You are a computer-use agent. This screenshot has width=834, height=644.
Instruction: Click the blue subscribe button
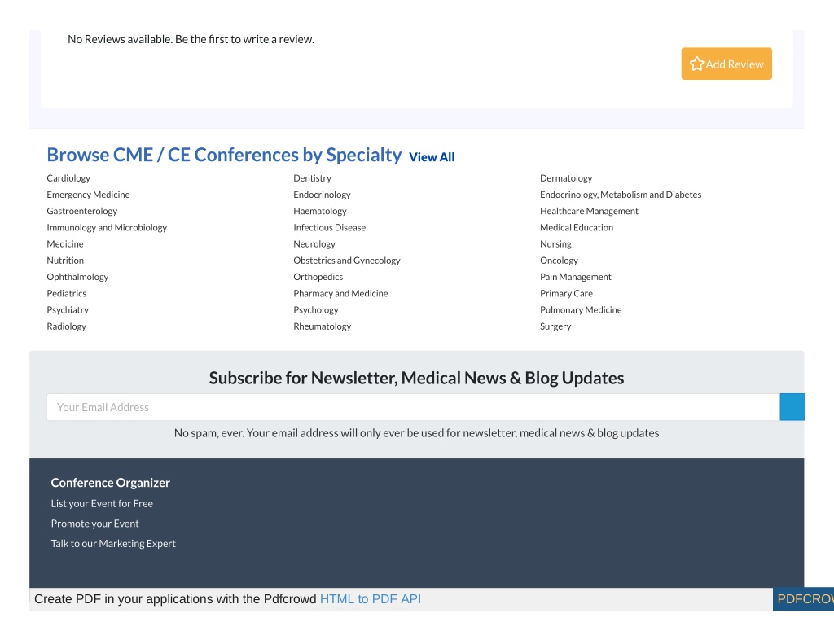click(x=792, y=407)
